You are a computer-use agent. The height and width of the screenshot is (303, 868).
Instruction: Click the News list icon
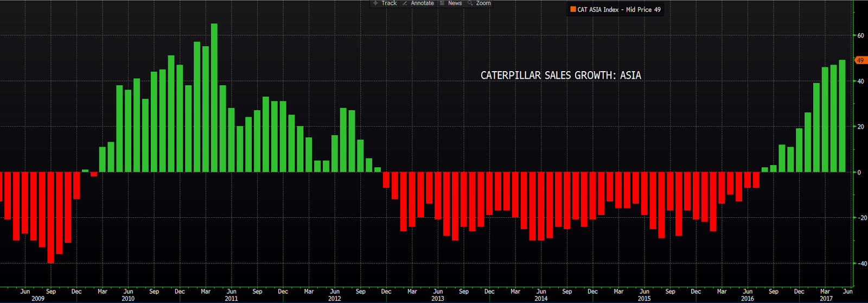[x=442, y=3]
